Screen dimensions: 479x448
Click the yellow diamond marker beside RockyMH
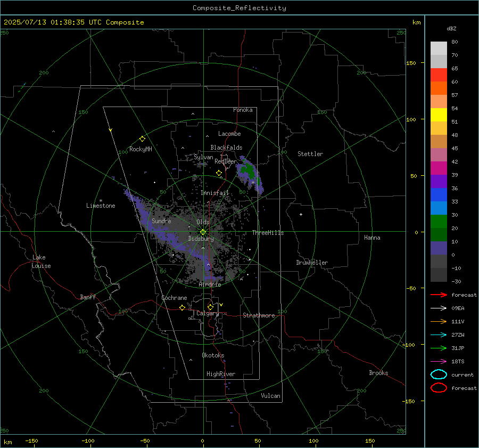tap(142, 139)
